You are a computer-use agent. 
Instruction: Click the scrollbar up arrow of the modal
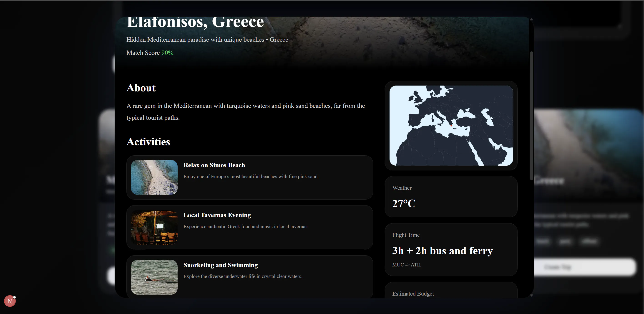pos(531,19)
